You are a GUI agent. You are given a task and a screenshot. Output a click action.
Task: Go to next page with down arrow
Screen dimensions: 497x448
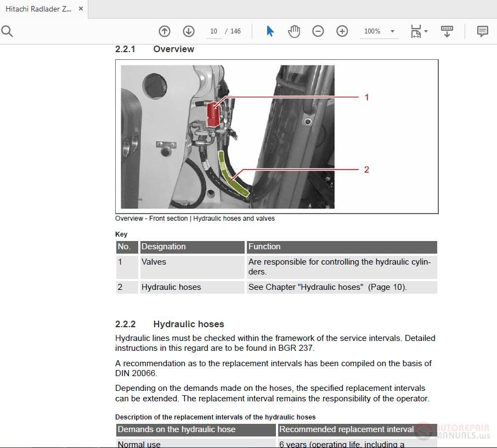tap(189, 31)
